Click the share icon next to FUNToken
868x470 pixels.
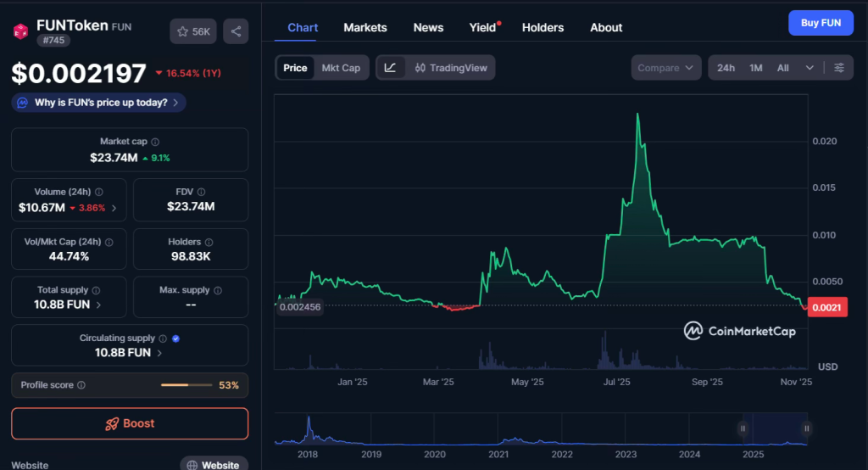[236, 31]
